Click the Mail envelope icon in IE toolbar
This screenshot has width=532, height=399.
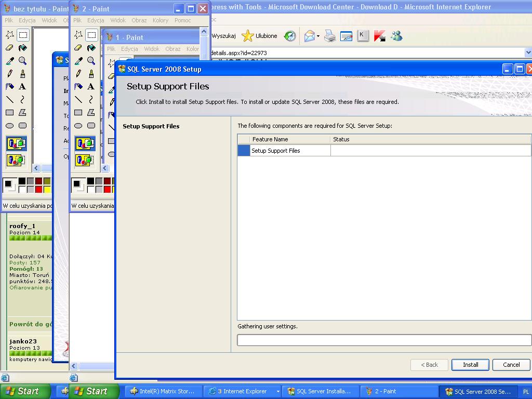tap(309, 36)
